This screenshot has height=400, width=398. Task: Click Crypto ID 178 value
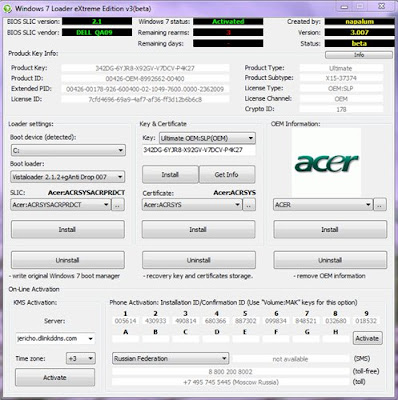coord(341,109)
